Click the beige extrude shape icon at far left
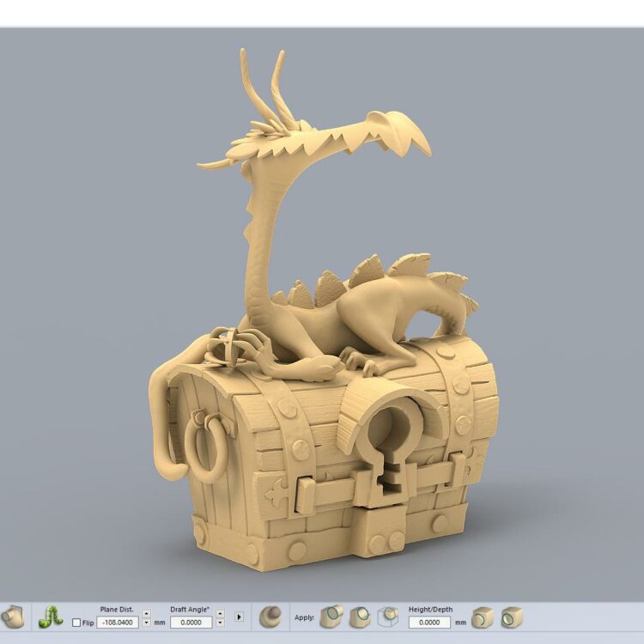Screen dimensions: 644x644 click(x=12, y=617)
